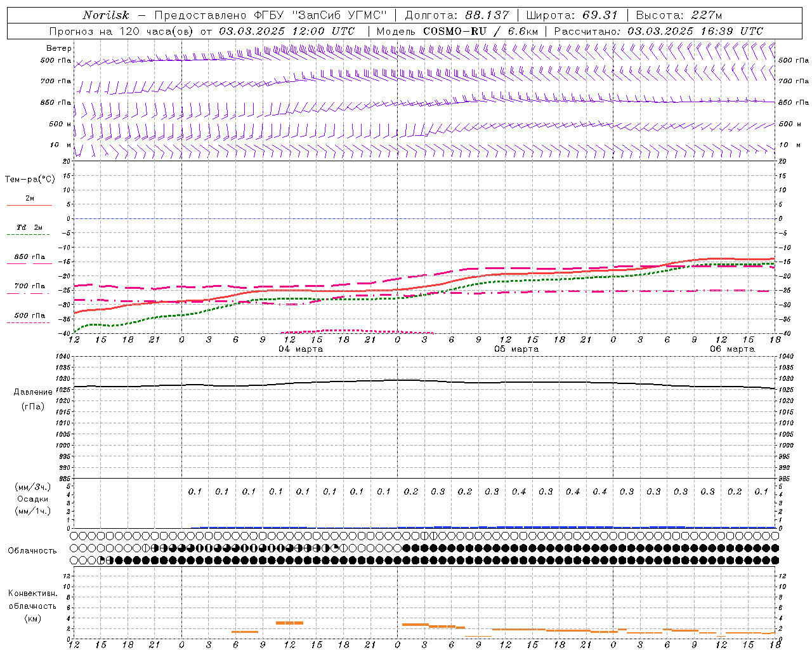Screen dimensions: 812x650
Task: Click the Norilsk station title
Action: tap(106, 15)
